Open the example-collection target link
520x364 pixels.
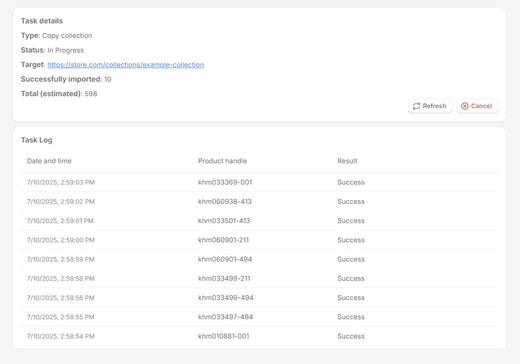[x=126, y=65]
